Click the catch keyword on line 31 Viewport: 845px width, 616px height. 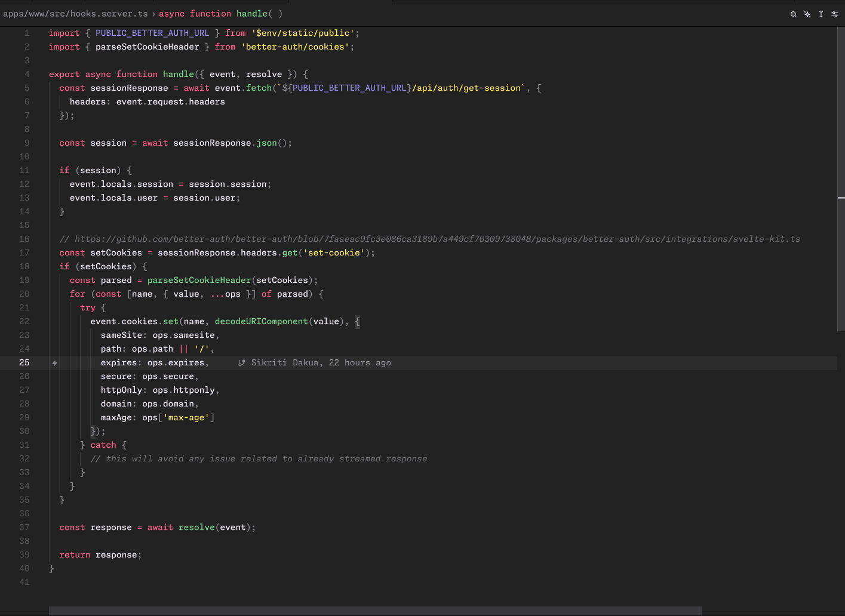(103, 445)
